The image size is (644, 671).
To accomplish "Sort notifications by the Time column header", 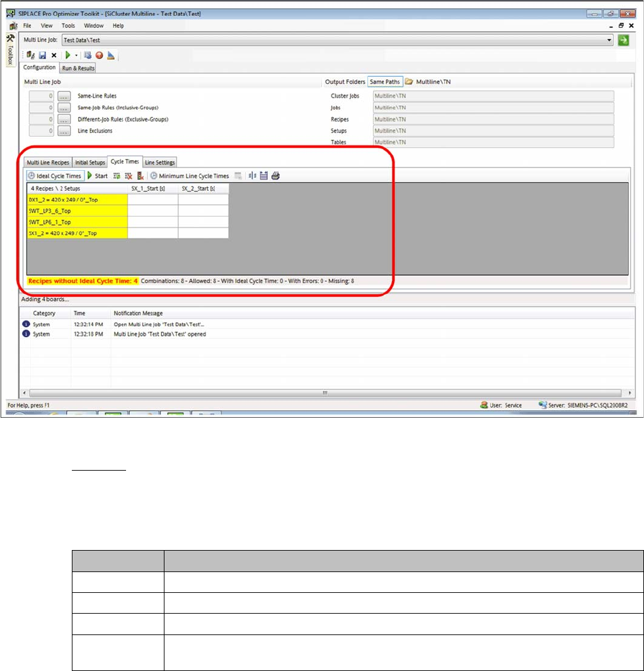I will coord(91,313).
